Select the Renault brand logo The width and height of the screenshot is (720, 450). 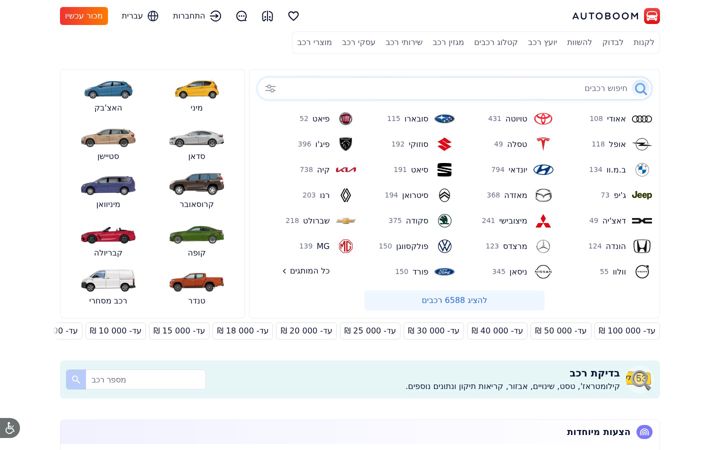[345, 195]
